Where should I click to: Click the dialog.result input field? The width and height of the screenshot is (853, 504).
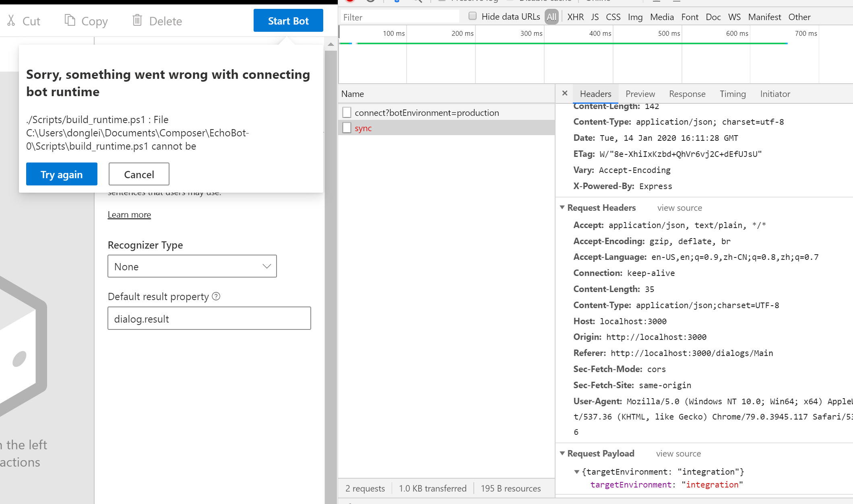[x=209, y=319]
